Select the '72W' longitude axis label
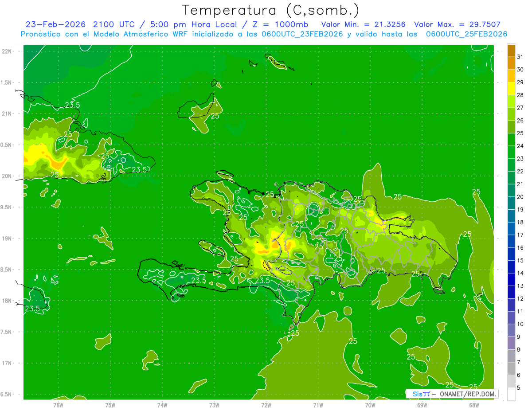 click(266, 405)
